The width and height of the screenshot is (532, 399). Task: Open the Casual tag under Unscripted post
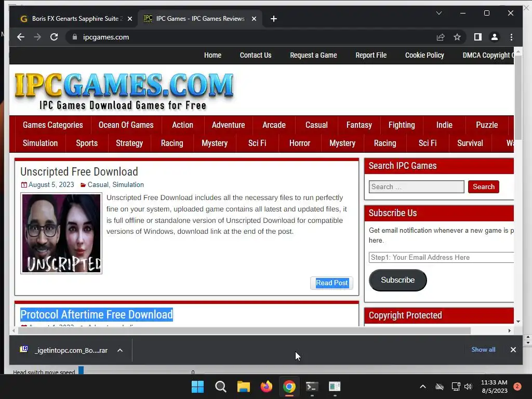pyautogui.click(x=98, y=184)
